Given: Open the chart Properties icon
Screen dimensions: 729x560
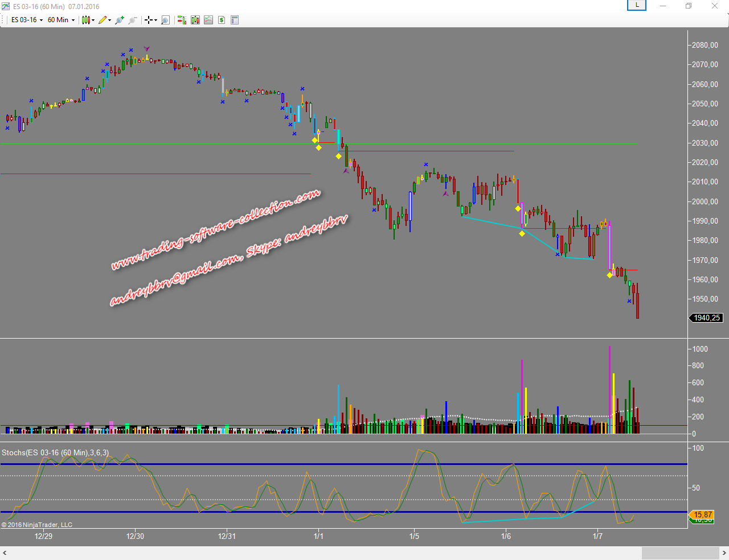Looking at the screenshot, I should [x=235, y=20].
